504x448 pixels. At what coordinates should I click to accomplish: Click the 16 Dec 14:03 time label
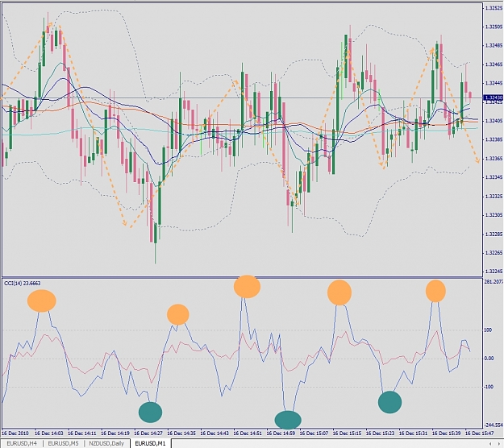pos(49,433)
